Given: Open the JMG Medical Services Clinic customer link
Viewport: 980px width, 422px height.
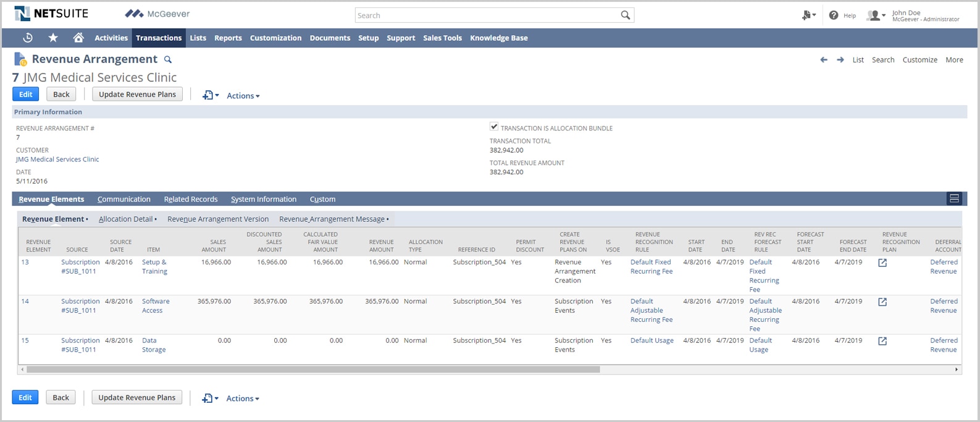Looking at the screenshot, I should [57, 159].
